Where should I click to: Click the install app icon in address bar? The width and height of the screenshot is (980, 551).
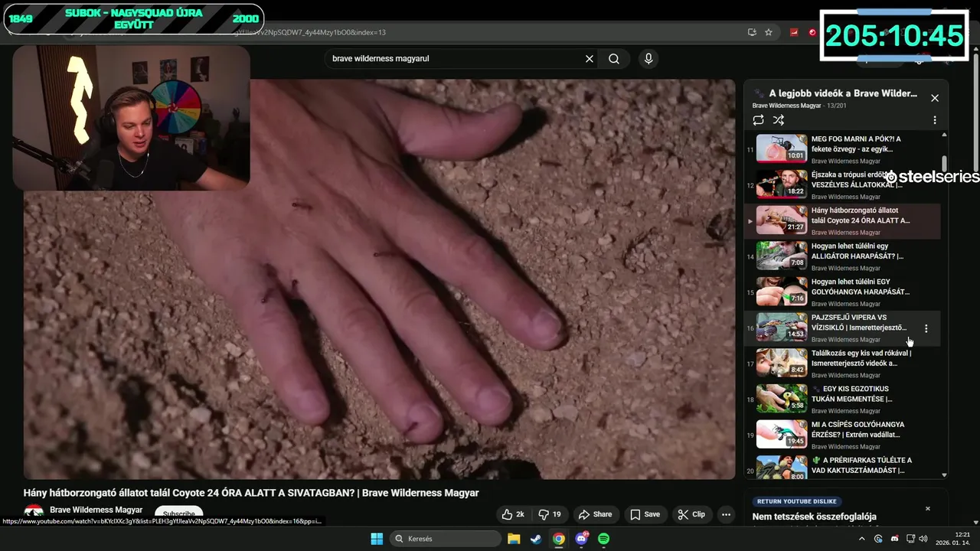point(752,32)
